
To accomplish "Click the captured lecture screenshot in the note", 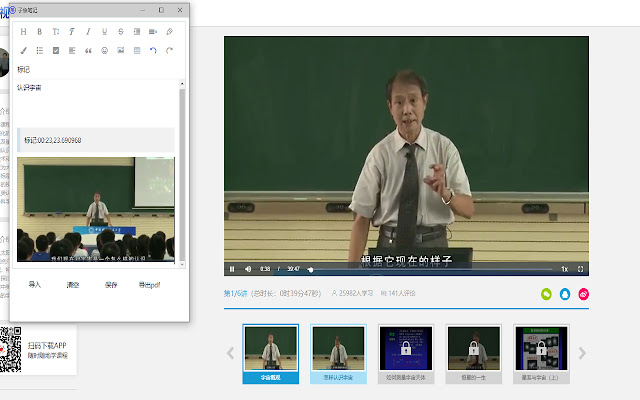I will click(x=96, y=209).
